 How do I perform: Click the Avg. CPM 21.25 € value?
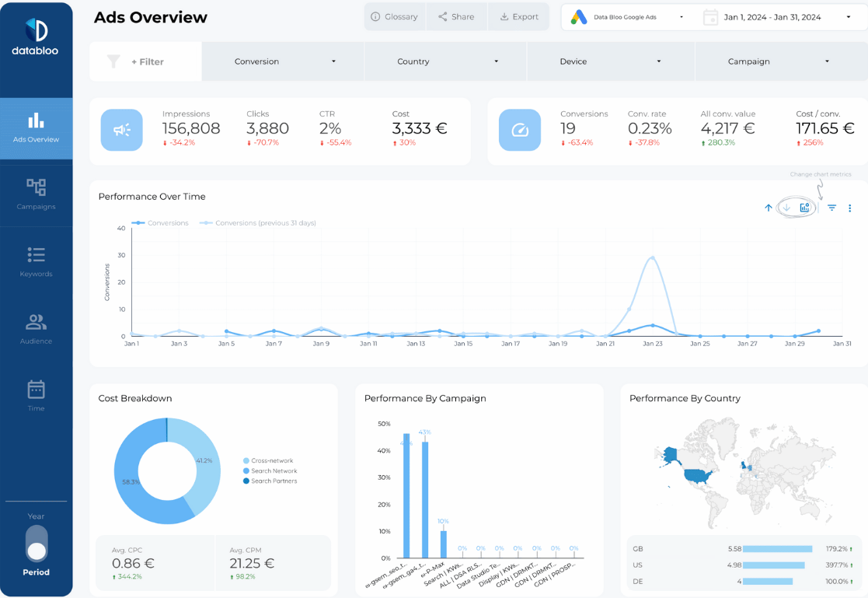point(252,564)
